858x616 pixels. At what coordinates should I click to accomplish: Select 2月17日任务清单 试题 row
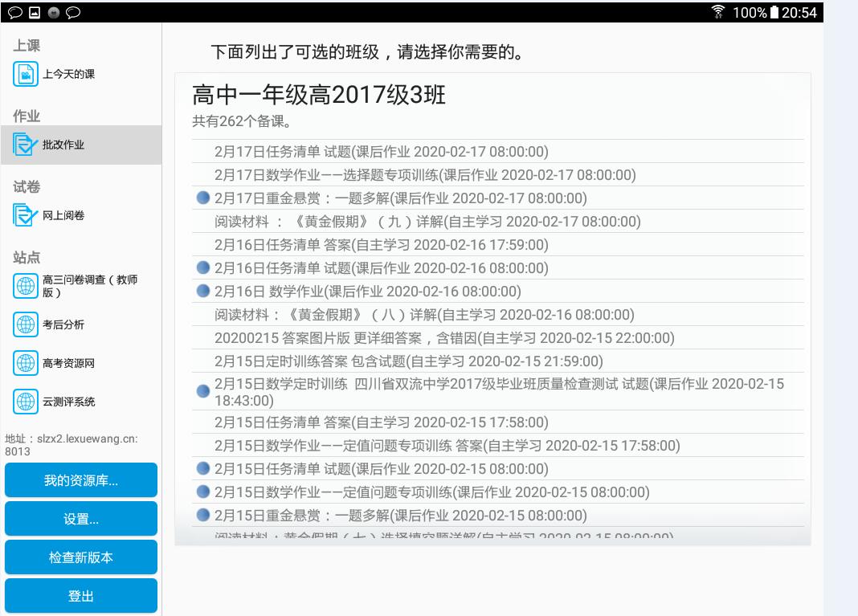click(381, 152)
